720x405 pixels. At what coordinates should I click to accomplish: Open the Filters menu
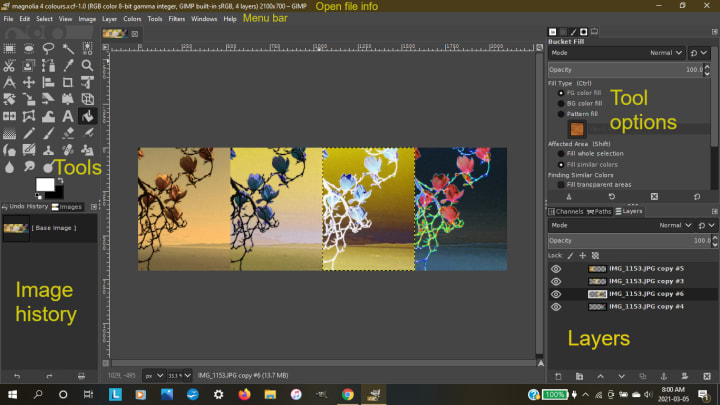176,19
